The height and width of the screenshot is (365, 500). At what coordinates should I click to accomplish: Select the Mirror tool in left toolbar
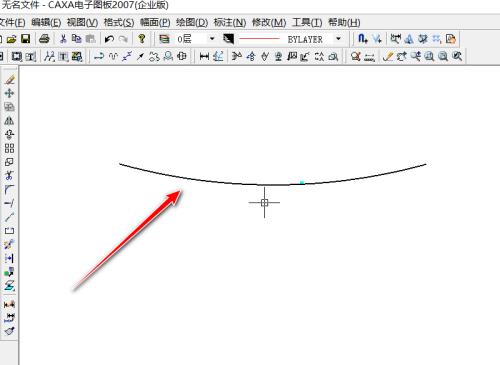(9, 120)
